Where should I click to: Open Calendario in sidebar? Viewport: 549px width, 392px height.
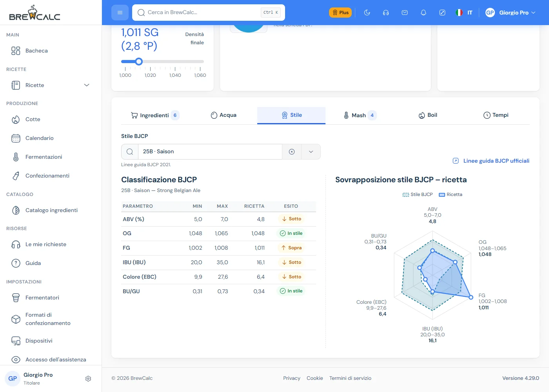point(51,138)
